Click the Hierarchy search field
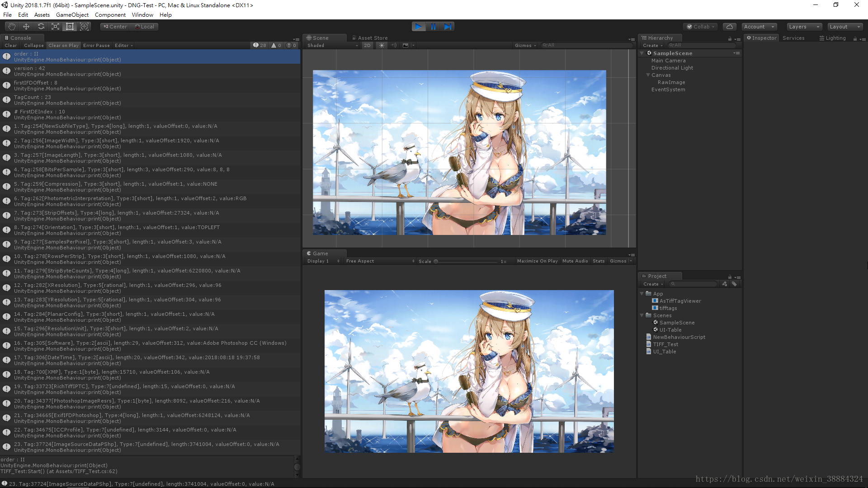 [x=703, y=45]
